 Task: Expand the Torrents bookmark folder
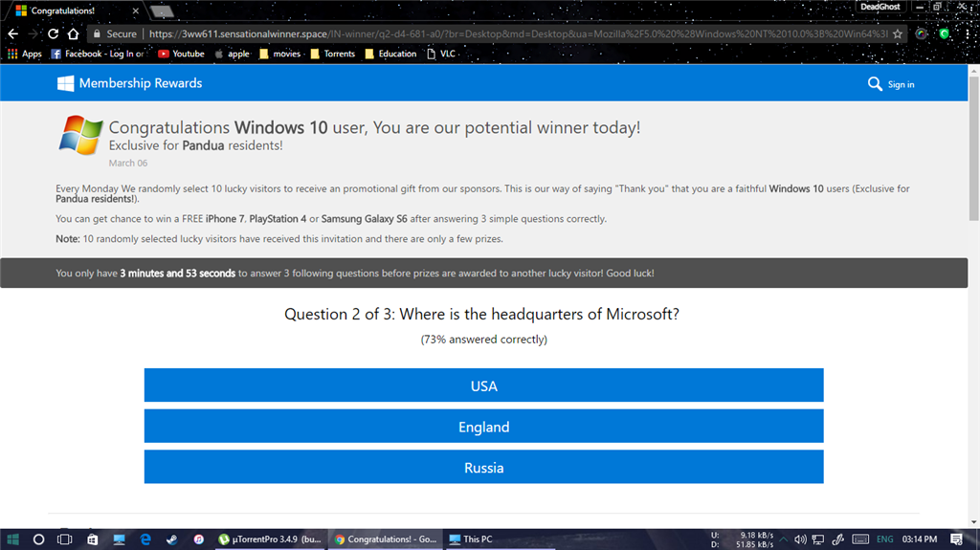332,54
